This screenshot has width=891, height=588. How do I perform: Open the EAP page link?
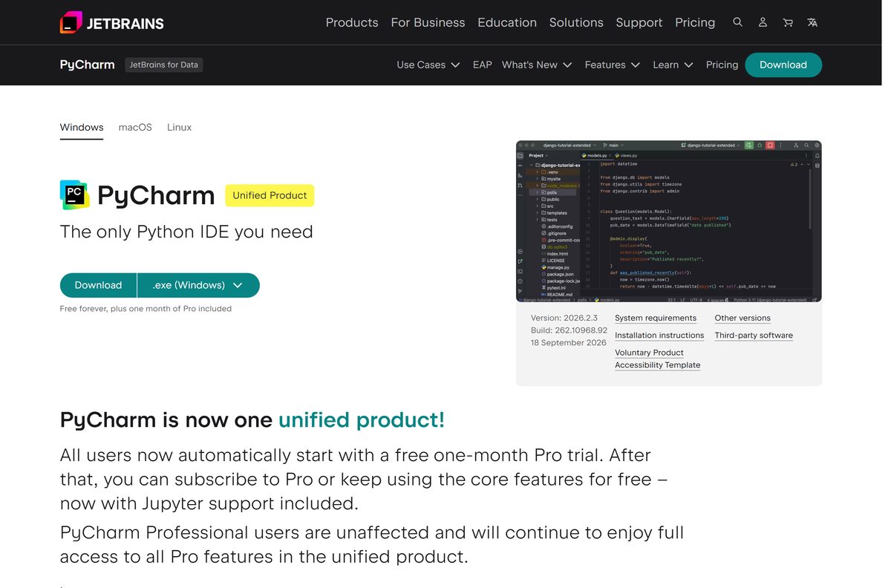pos(483,65)
